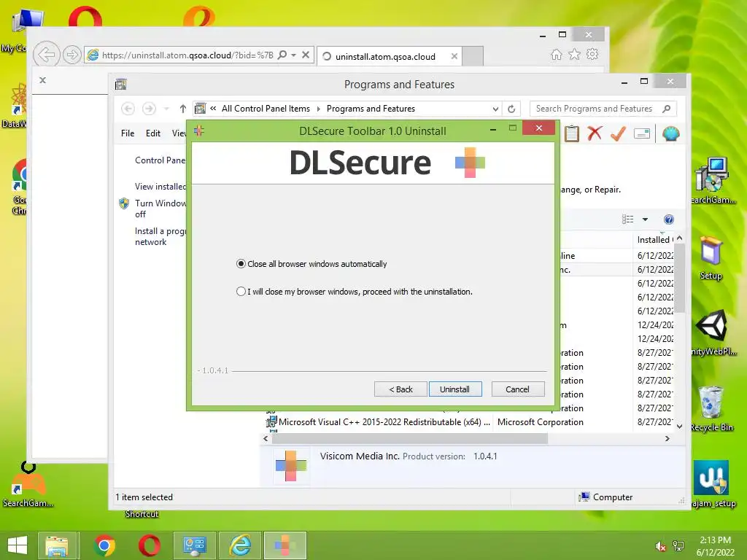Click the Uninstall button in DLSecure dialog

455,389
